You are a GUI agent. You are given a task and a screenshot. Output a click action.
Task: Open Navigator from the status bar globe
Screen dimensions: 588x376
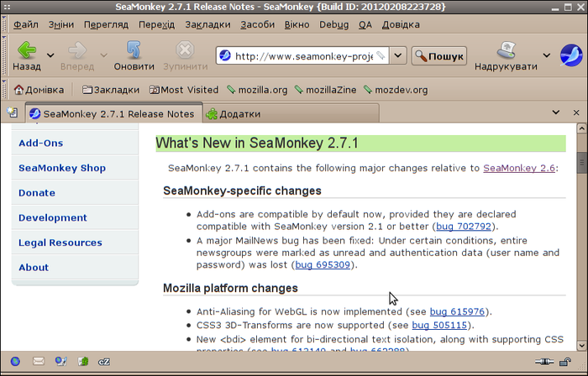[x=15, y=362]
